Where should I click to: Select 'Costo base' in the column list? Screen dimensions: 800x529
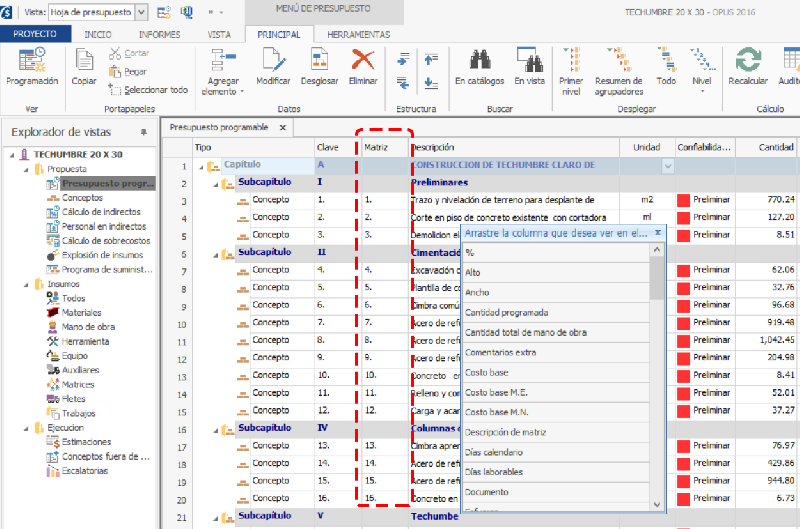[489, 372]
